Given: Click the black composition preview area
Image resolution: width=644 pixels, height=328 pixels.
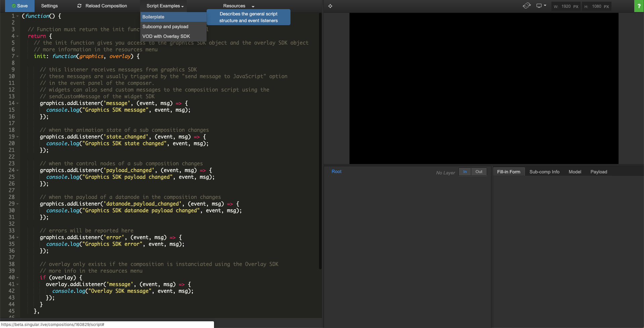Looking at the screenshot, I should (x=484, y=88).
